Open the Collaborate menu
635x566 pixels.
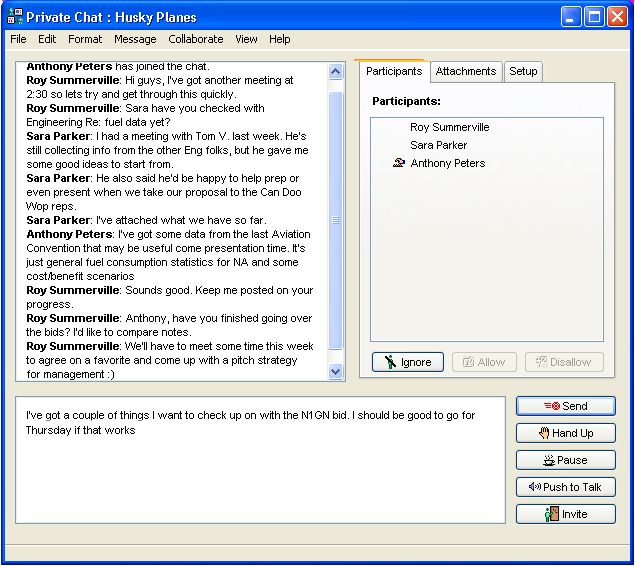[x=195, y=39]
